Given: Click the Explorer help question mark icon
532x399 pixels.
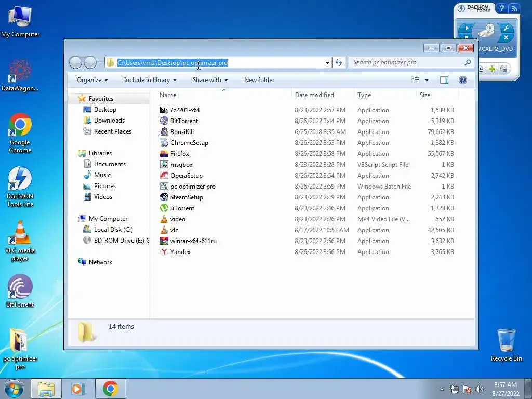Looking at the screenshot, I should tap(462, 80).
